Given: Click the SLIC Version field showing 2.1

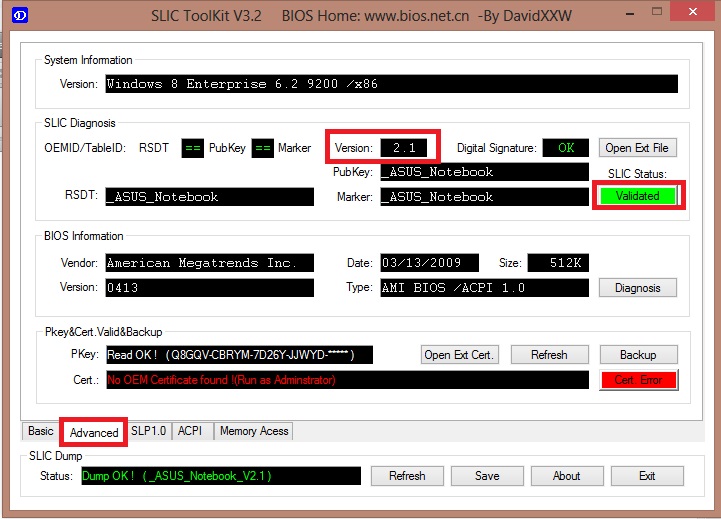Looking at the screenshot, I should (404, 148).
